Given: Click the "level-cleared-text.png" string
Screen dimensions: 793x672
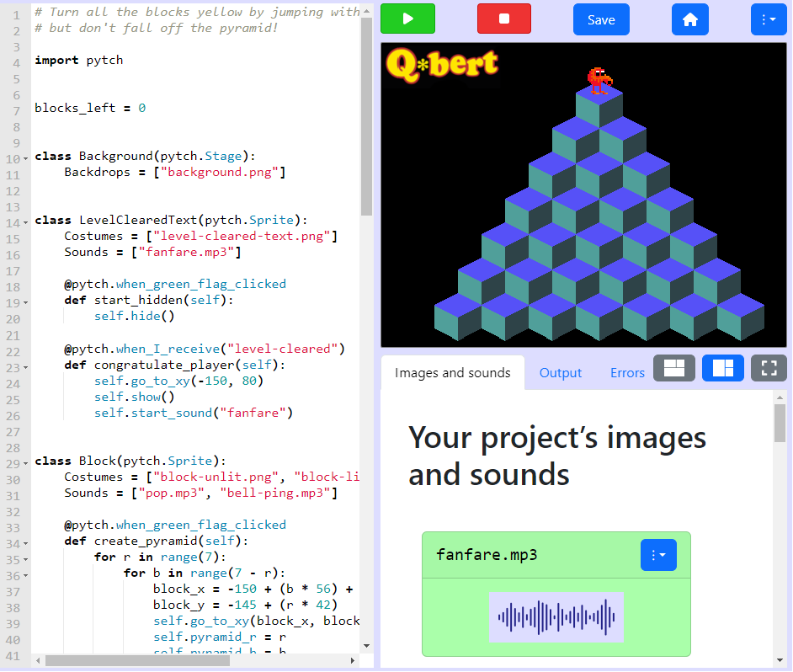Looking at the screenshot, I should click(242, 237).
